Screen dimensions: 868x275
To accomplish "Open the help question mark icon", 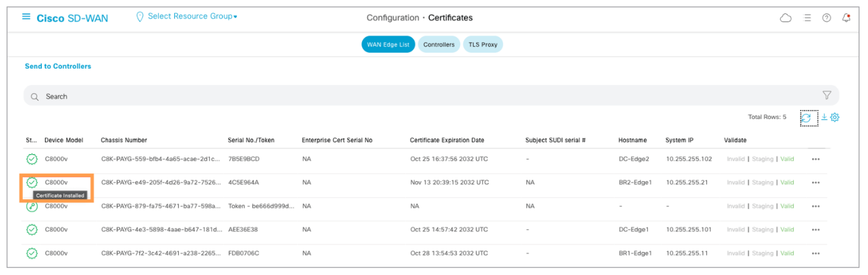I will tap(827, 18).
